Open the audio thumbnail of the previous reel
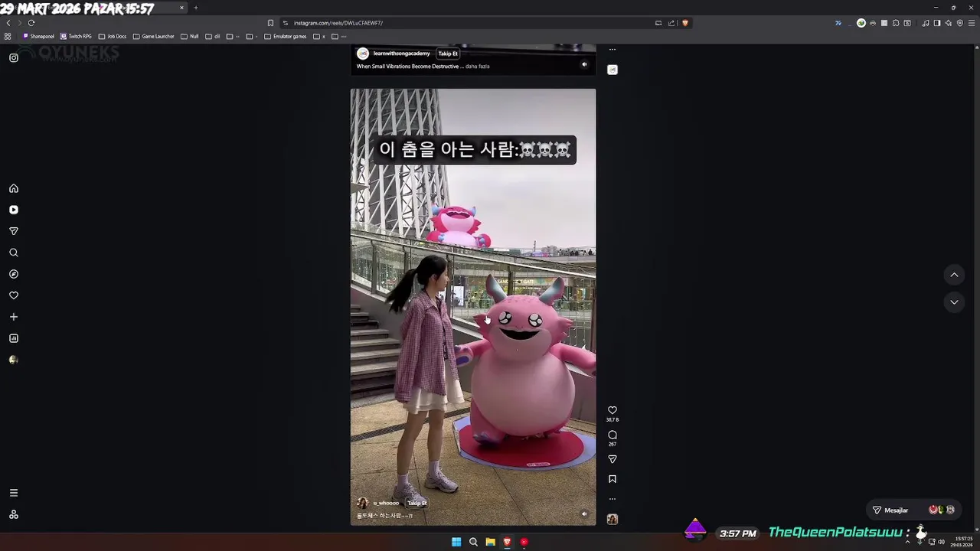Screen dimensions: 980x551 tap(612, 70)
